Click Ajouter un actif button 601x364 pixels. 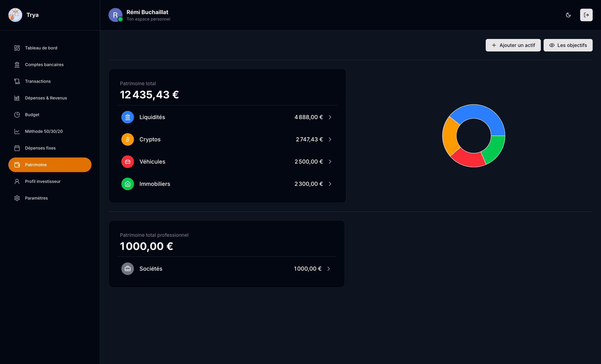click(513, 45)
